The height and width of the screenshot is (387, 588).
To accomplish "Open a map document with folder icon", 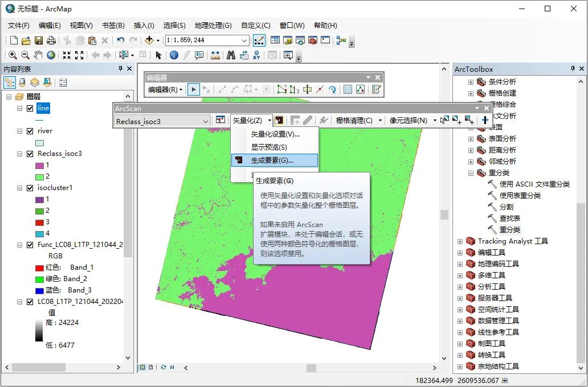I will (26, 40).
